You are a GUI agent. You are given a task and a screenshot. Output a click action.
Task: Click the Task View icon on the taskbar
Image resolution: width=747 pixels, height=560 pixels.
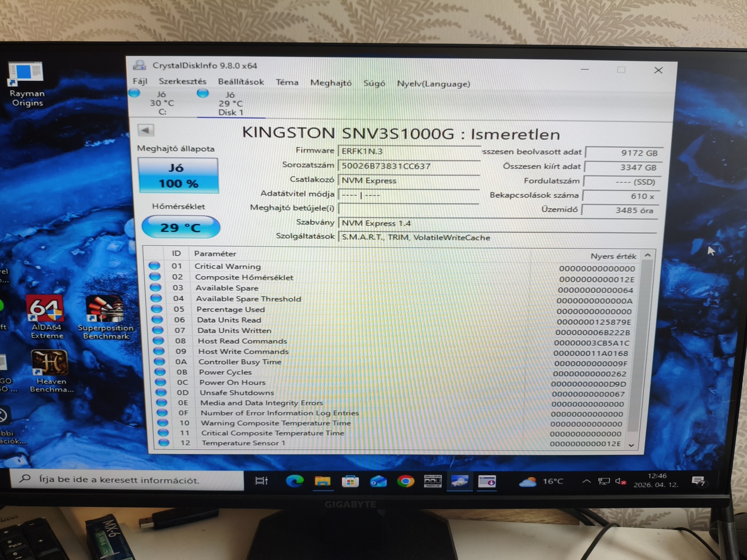pos(261,481)
